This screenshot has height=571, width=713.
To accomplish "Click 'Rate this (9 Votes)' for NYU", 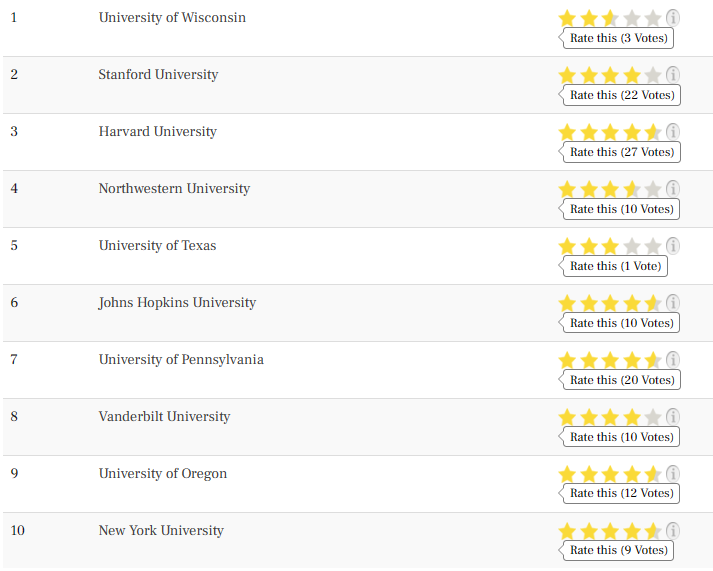I will pos(618,550).
